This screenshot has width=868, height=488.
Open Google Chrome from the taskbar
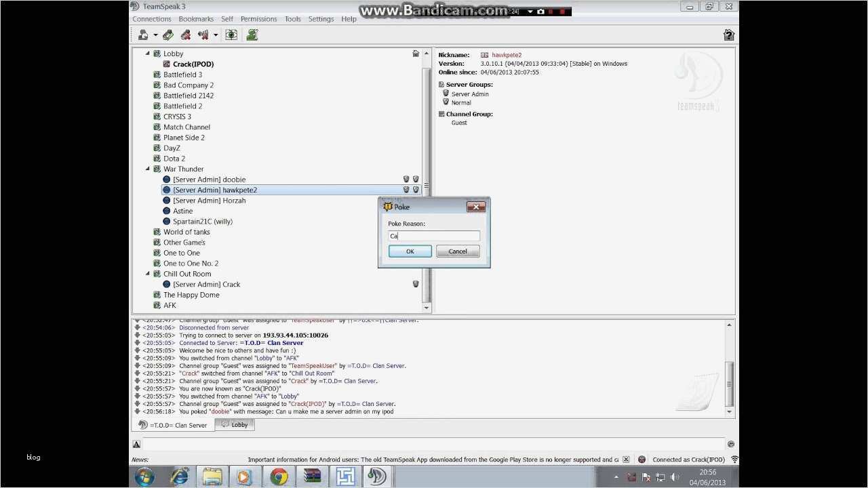click(278, 476)
